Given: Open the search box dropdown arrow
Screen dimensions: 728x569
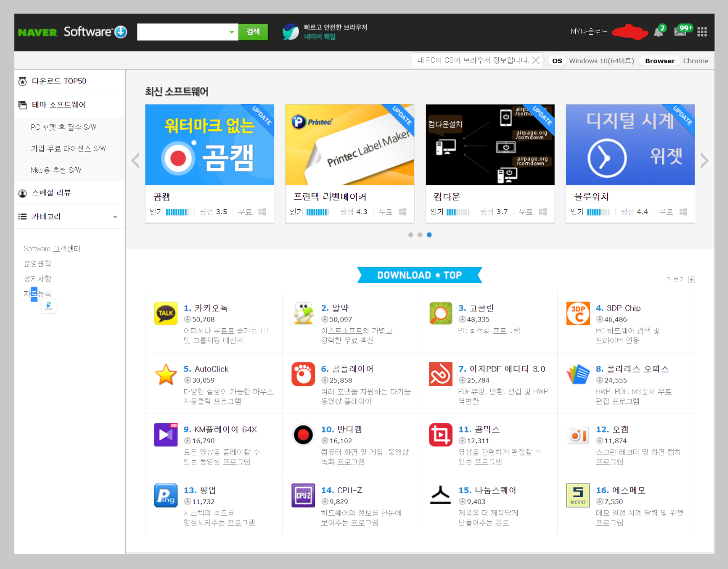Looking at the screenshot, I should point(232,32).
